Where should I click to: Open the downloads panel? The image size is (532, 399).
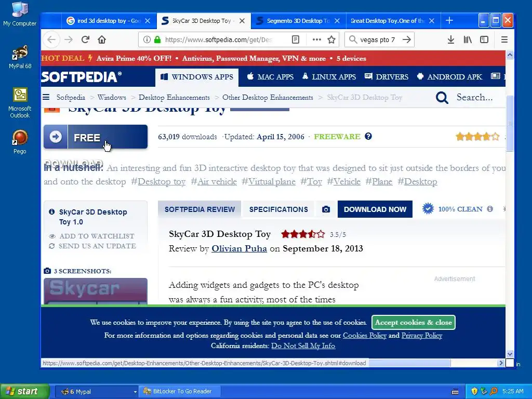click(x=450, y=39)
